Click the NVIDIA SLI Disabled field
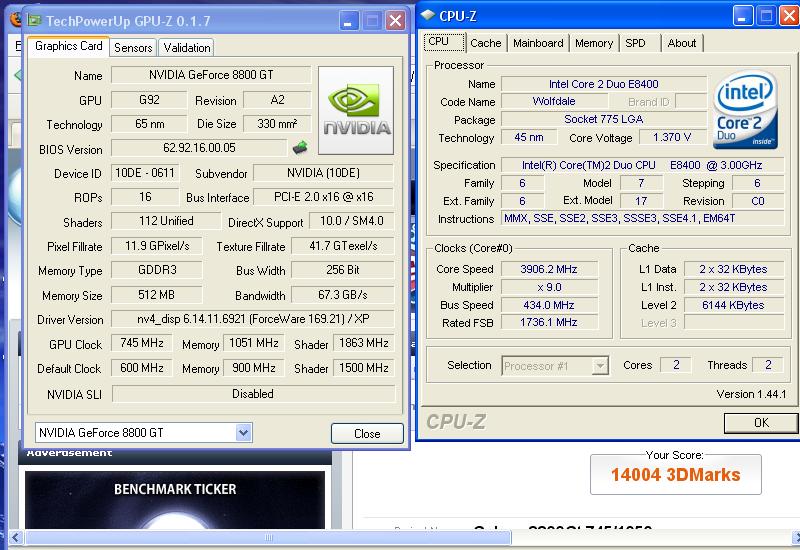Screen dimensions: 800x550 253,394
